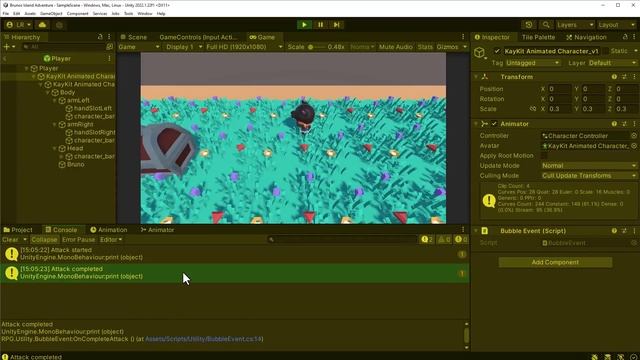Open the Culling Mode dropdown

[589, 176]
